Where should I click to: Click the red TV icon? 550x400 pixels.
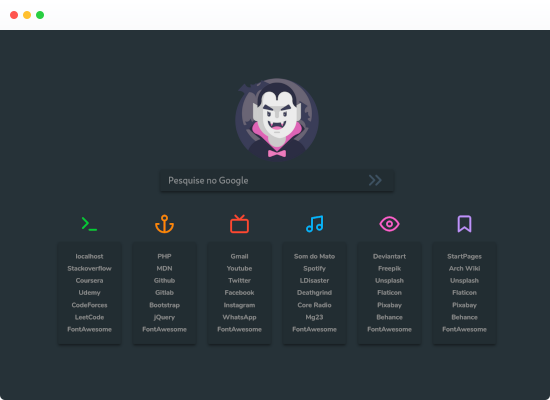coord(239,224)
